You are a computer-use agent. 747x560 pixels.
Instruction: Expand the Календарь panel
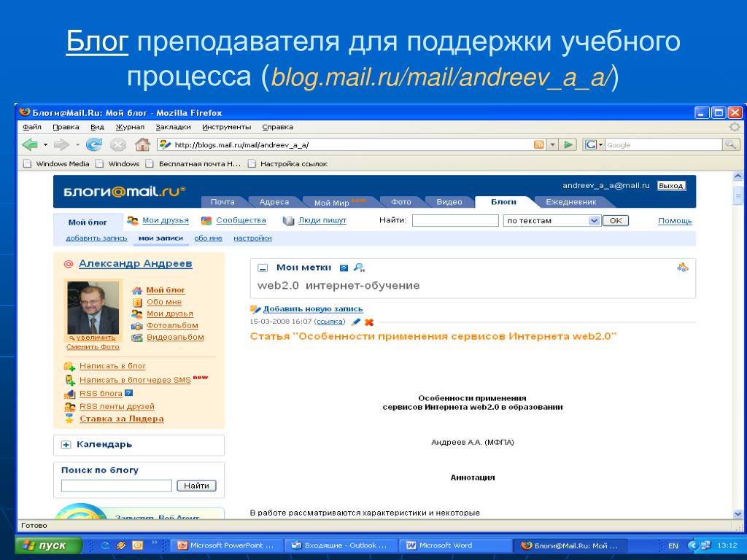tap(66, 445)
